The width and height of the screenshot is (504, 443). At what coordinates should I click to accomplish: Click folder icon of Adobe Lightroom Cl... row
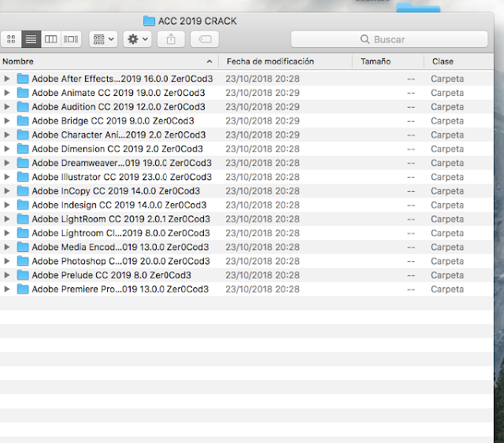(x=23, y=233)
